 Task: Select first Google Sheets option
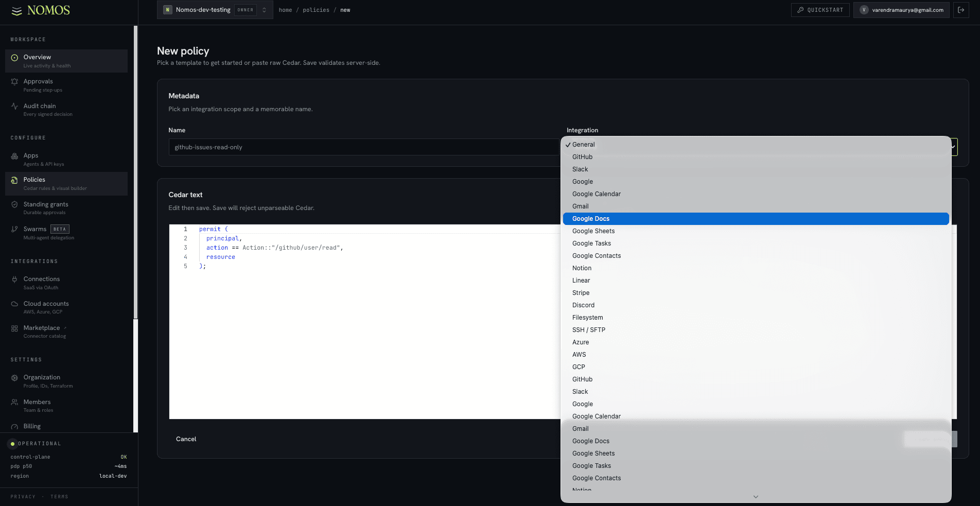[756, 231]
